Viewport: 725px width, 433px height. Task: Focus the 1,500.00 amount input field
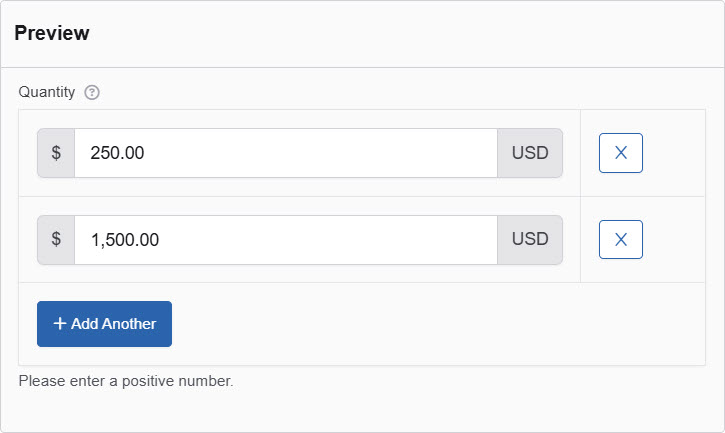click(285, 240)
